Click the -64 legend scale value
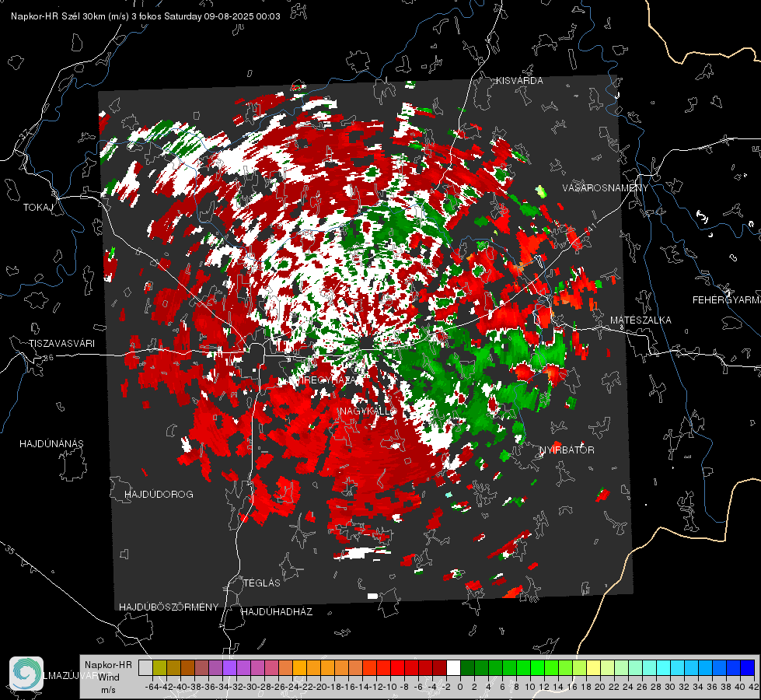This screenshot has width=761, height=700. [152, 688]
